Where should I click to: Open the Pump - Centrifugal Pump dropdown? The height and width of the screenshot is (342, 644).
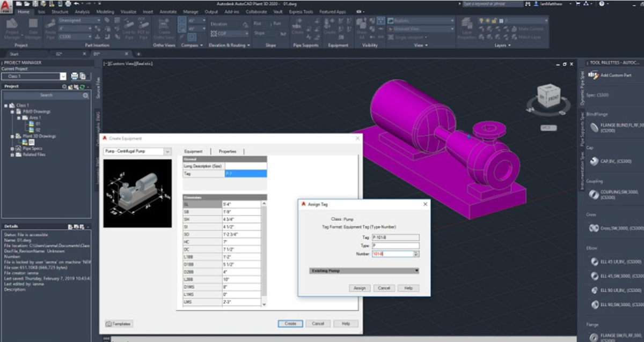(167, 152)
